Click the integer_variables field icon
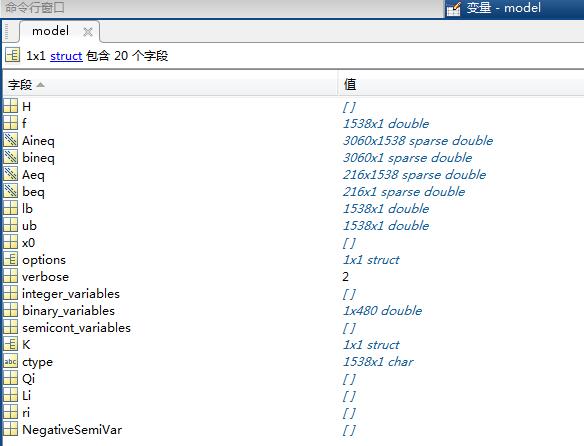The height and width of the screenshot is (446, 584). [x=10, y=293]
